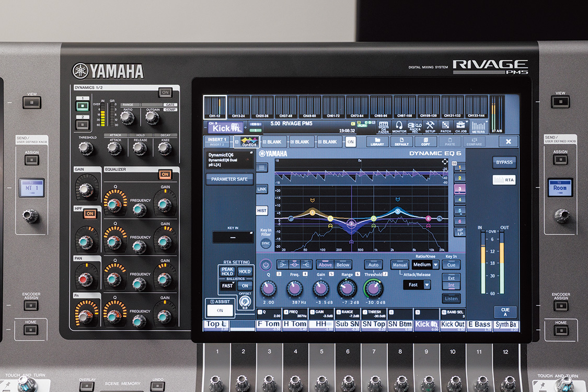The height and width of the screenshot is (392, 588).
Task: Open the Sends On Fader screen
Action: tap(383, 127)
